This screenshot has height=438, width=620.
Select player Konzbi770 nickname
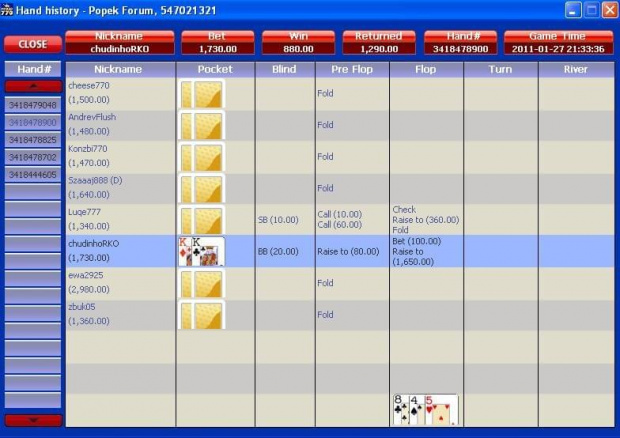pos(88,149)
